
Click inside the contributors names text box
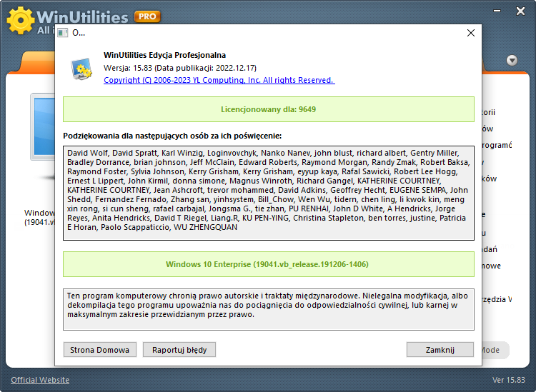tap(268, 194)
